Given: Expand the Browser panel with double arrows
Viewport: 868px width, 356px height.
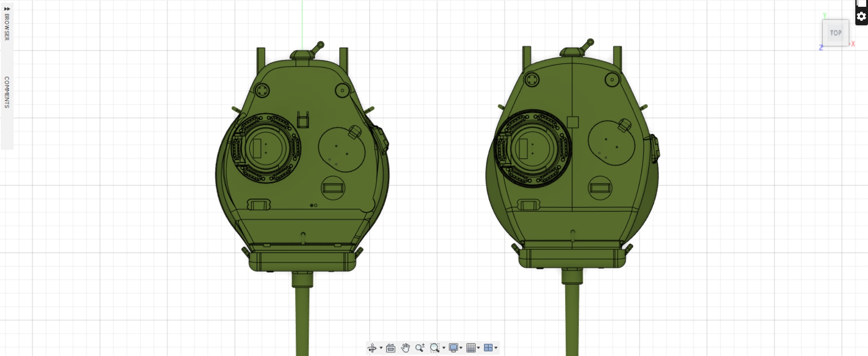Looking at the screenshot, I should tap(7, 9).
